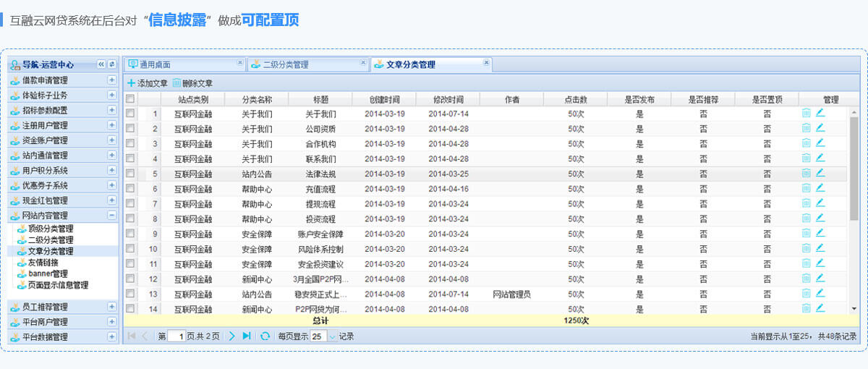
Task: Click the 添加文章 button
Action: pos(148,83)
